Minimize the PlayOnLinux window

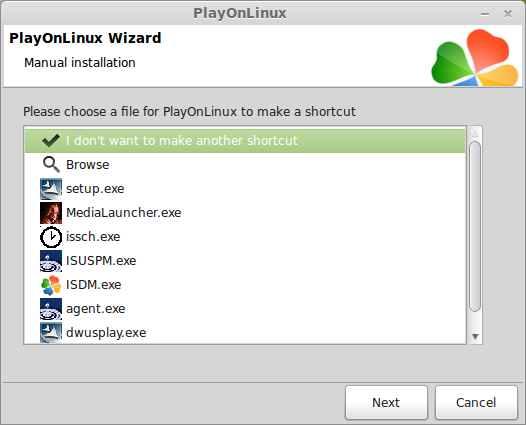click(485, 14)
